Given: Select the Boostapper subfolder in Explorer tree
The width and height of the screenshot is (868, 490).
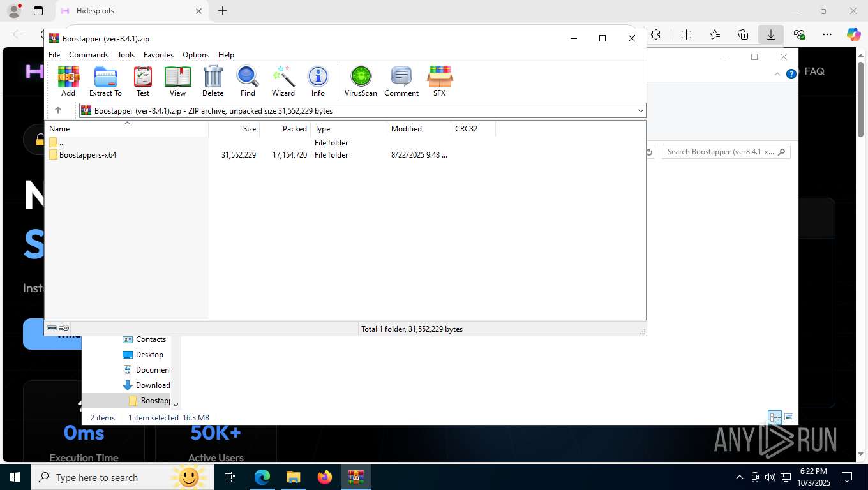Looking at the screenshot, I should click(150, 401).
